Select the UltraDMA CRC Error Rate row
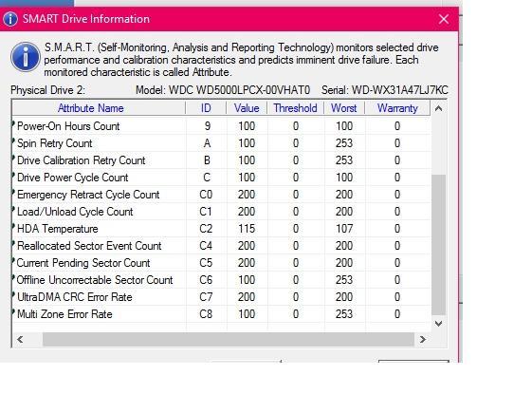The width and height of the screenshot is (532, 413). (x=221, y=297)
